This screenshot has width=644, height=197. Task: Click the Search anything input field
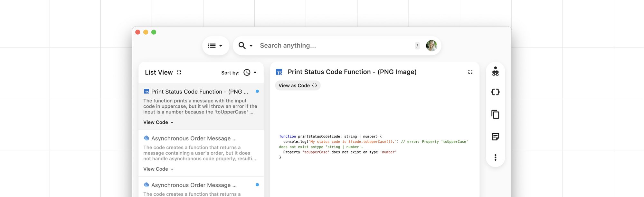335,46
